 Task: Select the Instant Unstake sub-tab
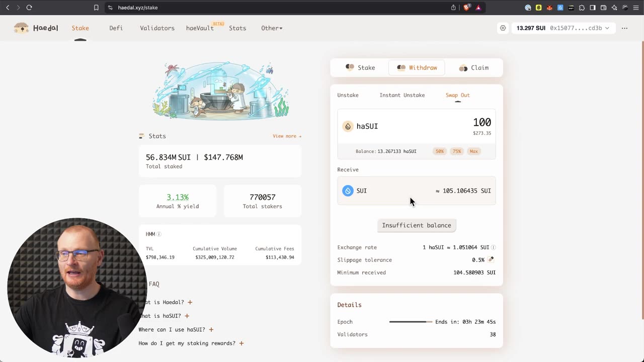pyautogui.click(x=402, y=95)
